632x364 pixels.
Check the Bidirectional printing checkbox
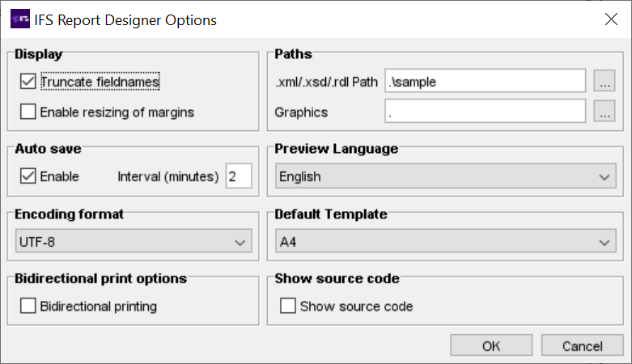(28, 306)
